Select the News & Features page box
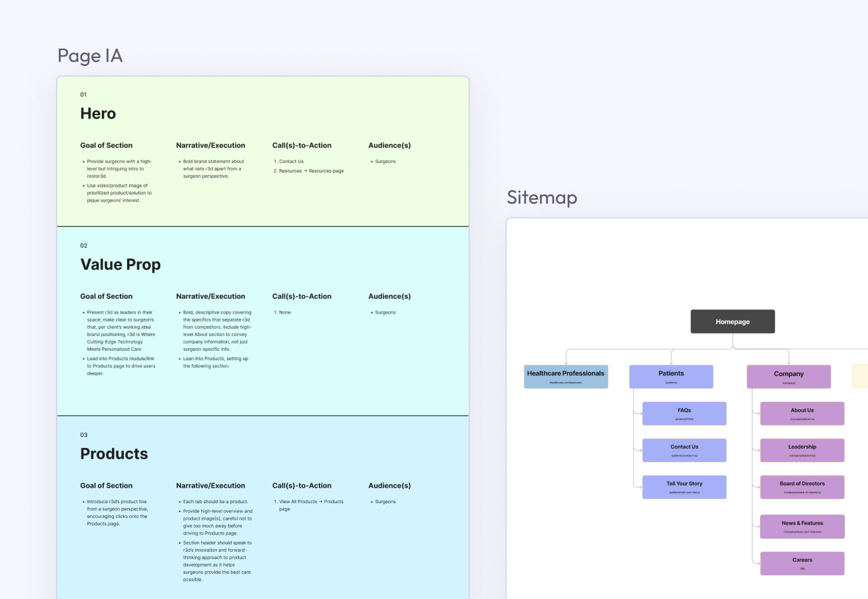868x599 pixels. (x=802, y=526)
